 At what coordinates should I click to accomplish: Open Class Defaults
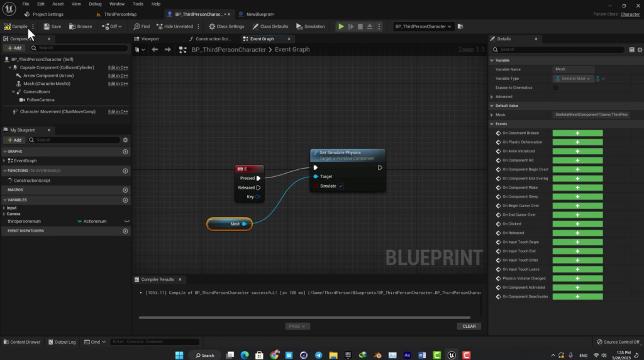pyautogui.click(x=270, y=26)
